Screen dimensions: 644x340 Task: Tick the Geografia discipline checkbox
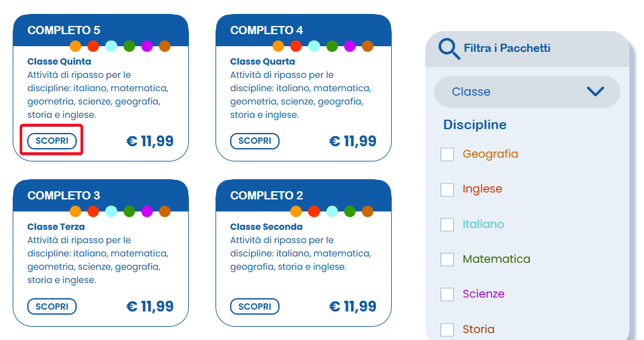448,154
